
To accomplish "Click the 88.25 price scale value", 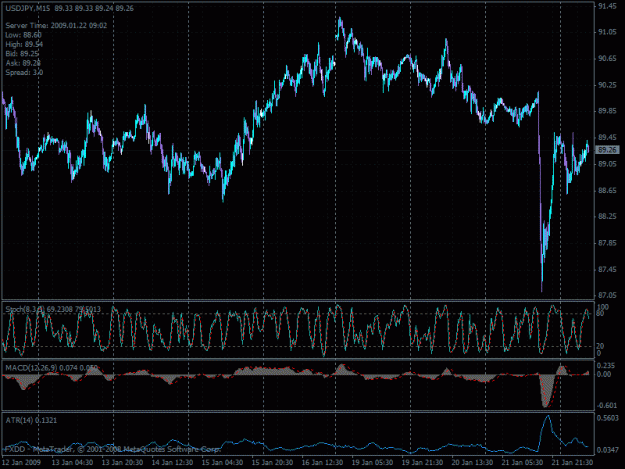I will click(607, 216).
